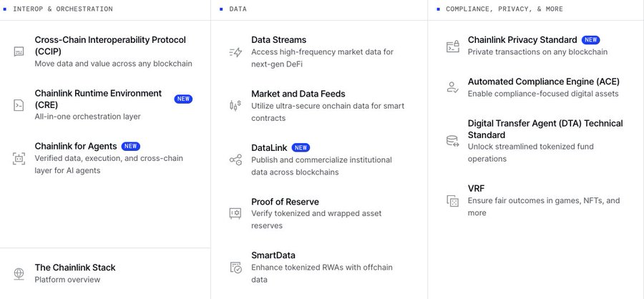
Task: Click 'Verified data, execution, and cross-chain' description
Action: point(109,165)
